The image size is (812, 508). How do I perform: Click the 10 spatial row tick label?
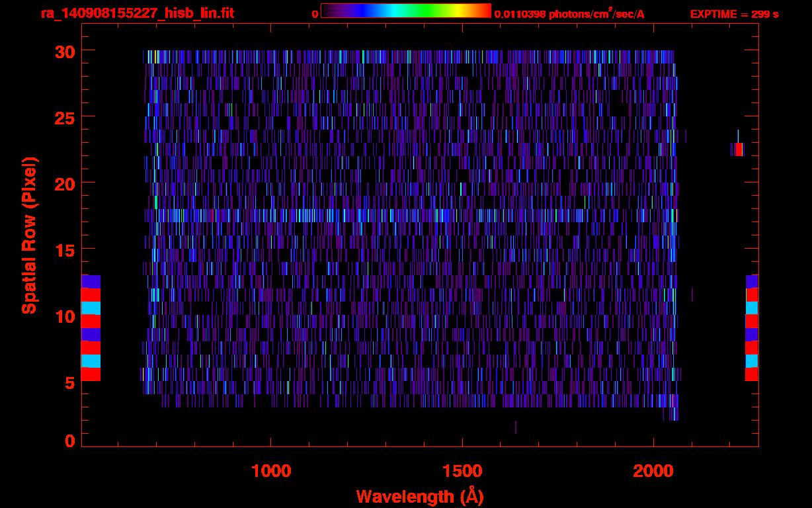pos(65,316)
